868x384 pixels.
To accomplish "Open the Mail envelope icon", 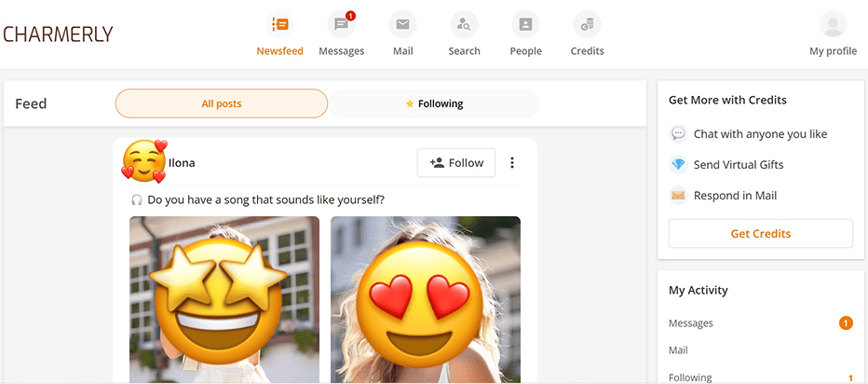I will (x=402, y=24).
